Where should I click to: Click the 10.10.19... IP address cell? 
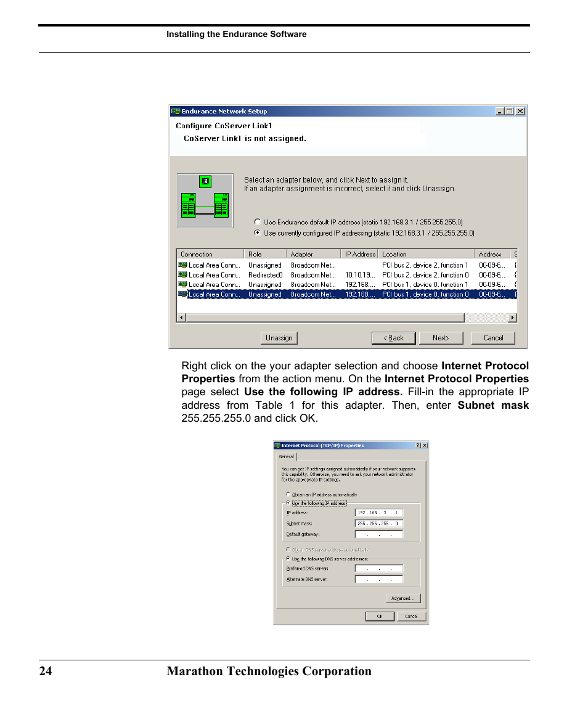click(x=360, y=274)
